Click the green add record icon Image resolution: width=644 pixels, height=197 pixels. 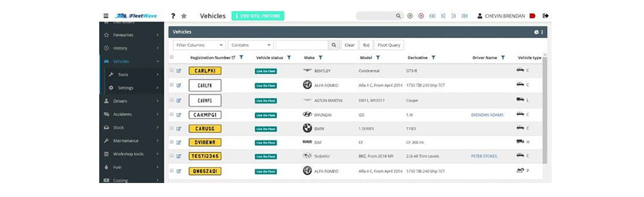[x=410, y=16]
